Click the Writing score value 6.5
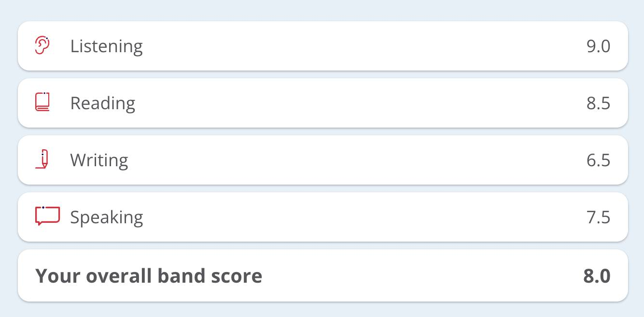The height and width of the screenshot is (317, 644). tap(598, 160)
